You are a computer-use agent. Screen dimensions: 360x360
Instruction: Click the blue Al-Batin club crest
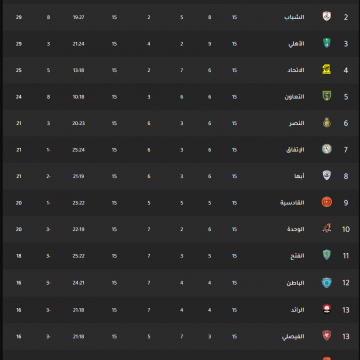327,283
